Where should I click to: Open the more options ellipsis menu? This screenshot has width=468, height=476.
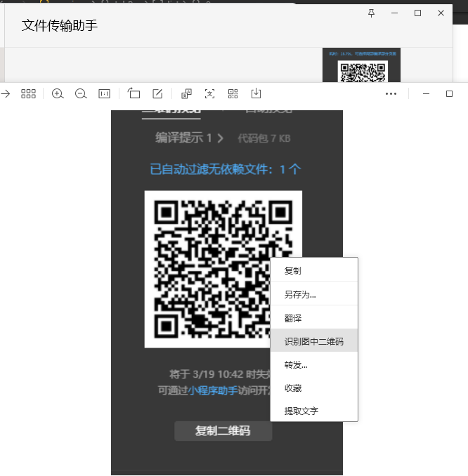(391, 94)
